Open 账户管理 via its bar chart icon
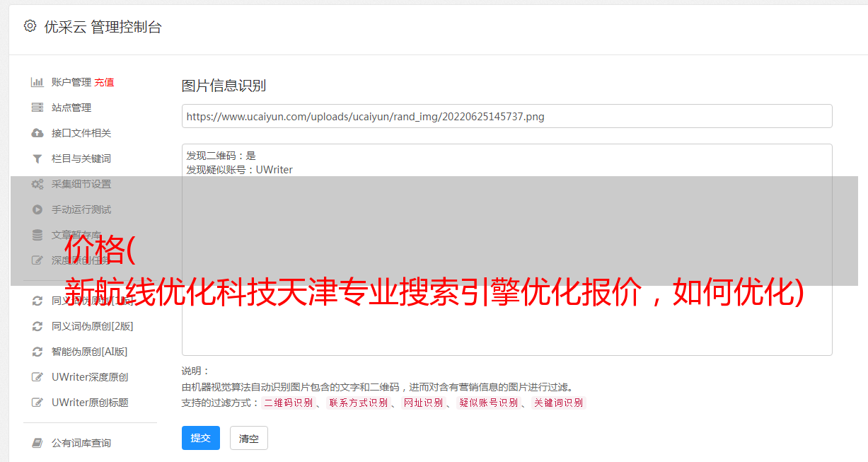The height and width of the screenshot is (462, 868). 37,82
